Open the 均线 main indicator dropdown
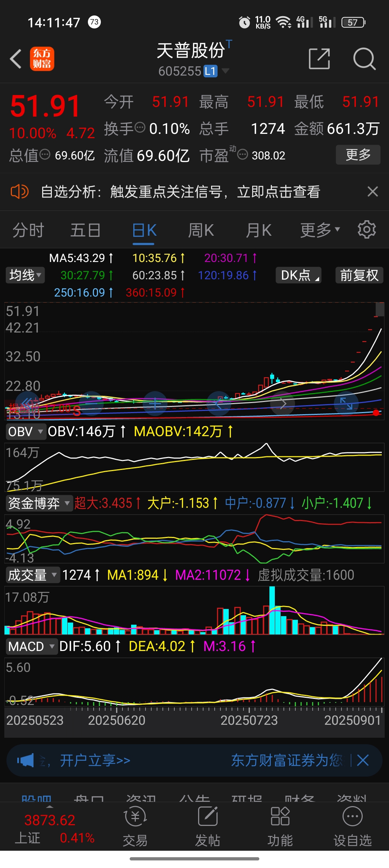This screenshot has height=868, width=389. point(25,275)
